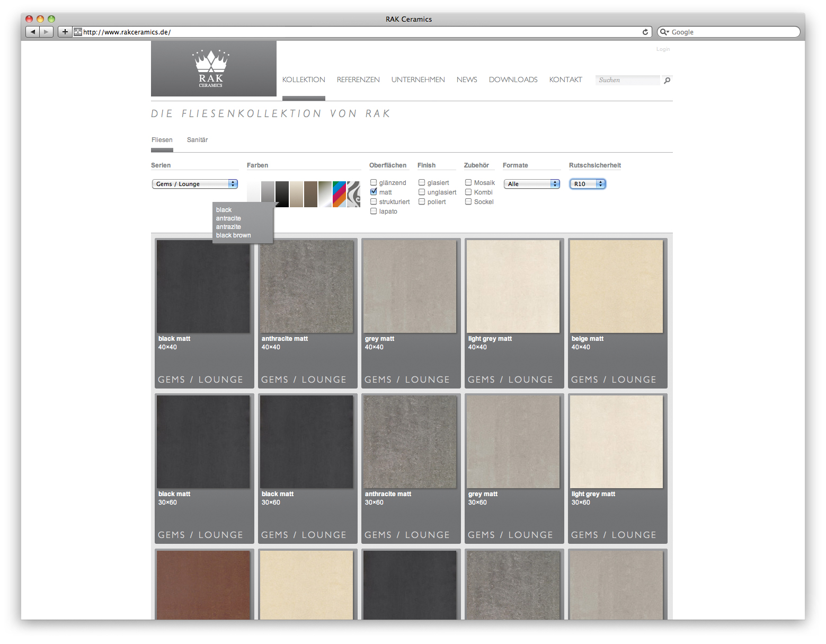Click the plus add-bookmark button
The image size is (826, 644).
point(65,32)
